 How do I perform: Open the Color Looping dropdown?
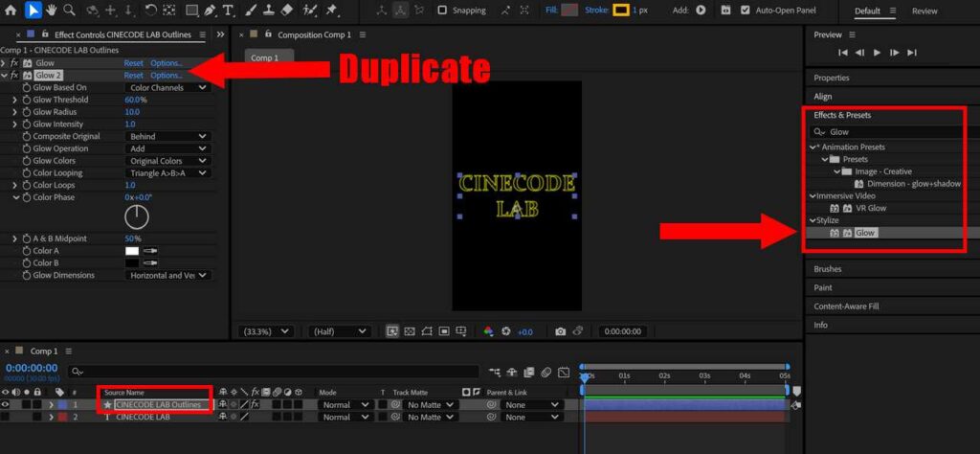pyautogui.click(x=167, y=173)
